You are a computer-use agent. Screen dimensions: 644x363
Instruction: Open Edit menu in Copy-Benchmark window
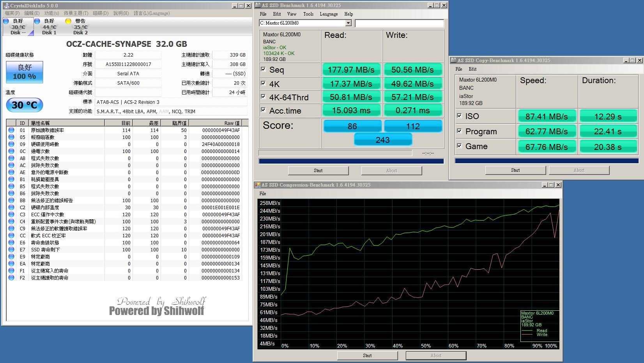(x=472, y=69)
